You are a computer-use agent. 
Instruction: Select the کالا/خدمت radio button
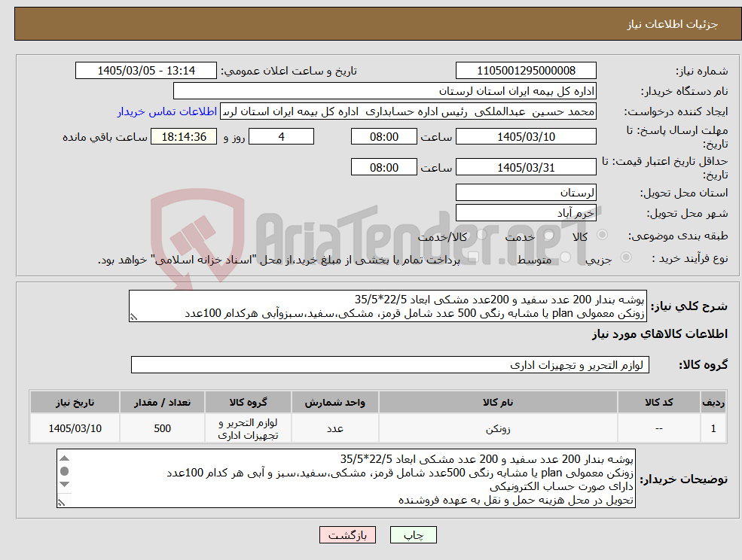click(481, 235)
